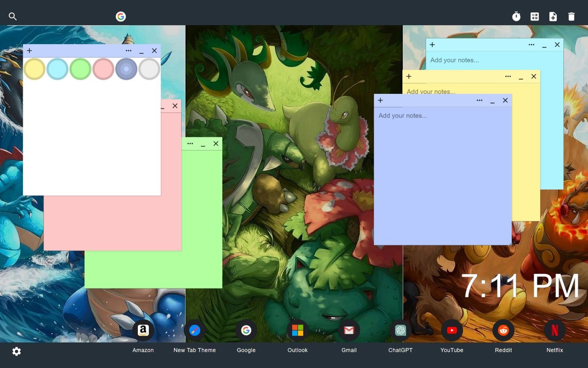This screenshot has height=368, width=588.
Task: Open the YouTube shortcut
Action: coord(452,330)
